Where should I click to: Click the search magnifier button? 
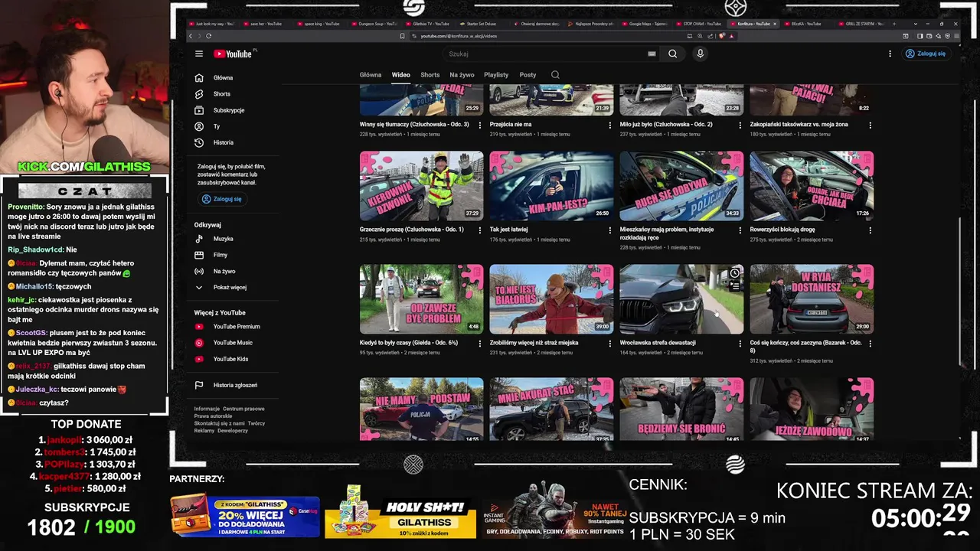coord(672,54)
